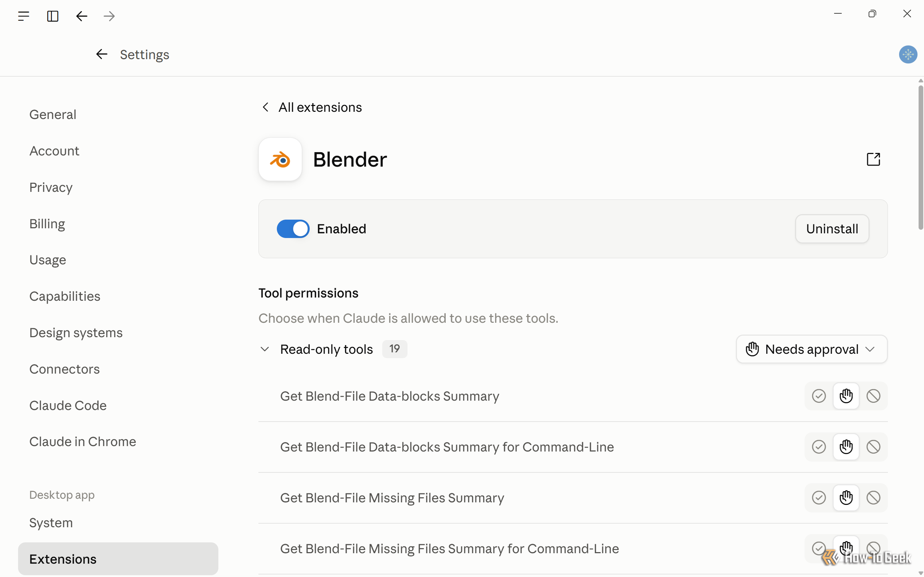Click the Blender logo icon
924x577 pixels.
(x=280, y=159)
